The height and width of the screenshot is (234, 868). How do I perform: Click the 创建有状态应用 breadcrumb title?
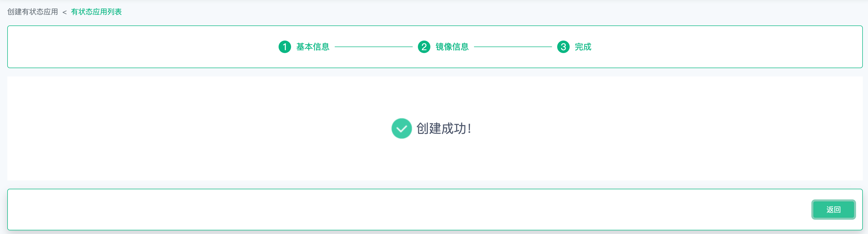click(33, 12)
